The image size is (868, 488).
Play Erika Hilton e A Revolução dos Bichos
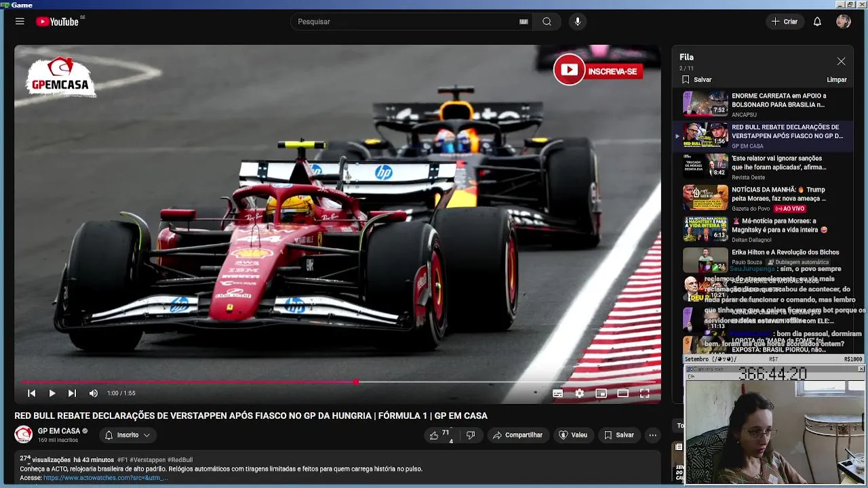point(764,258)
